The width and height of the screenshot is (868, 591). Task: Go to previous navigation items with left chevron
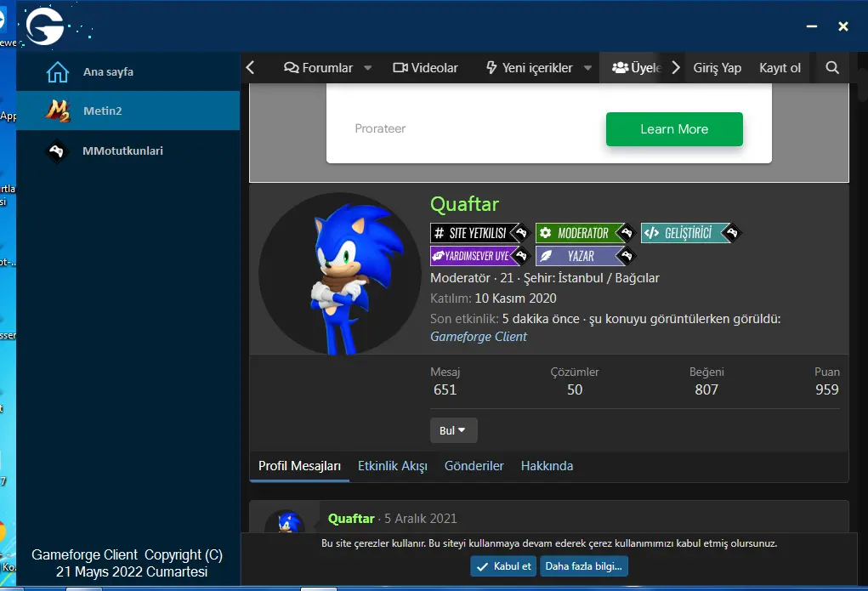click(250, 67)
